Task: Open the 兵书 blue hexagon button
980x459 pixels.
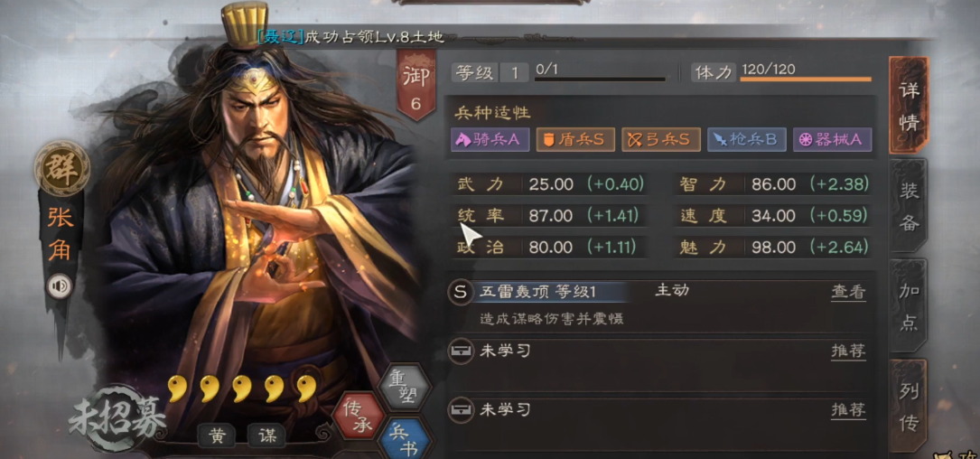Action: tap(405, 439)
